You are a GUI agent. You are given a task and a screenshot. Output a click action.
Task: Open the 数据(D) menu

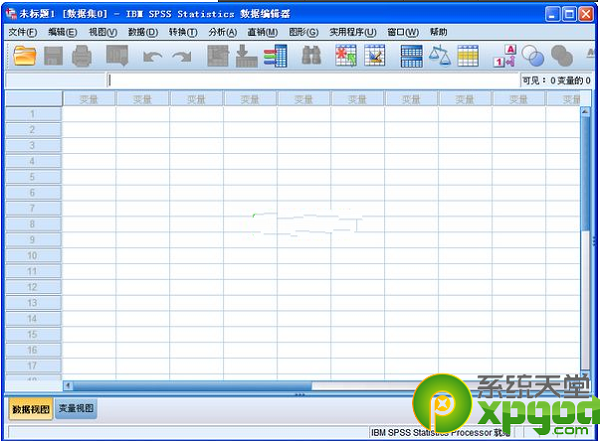click(143, 32)
